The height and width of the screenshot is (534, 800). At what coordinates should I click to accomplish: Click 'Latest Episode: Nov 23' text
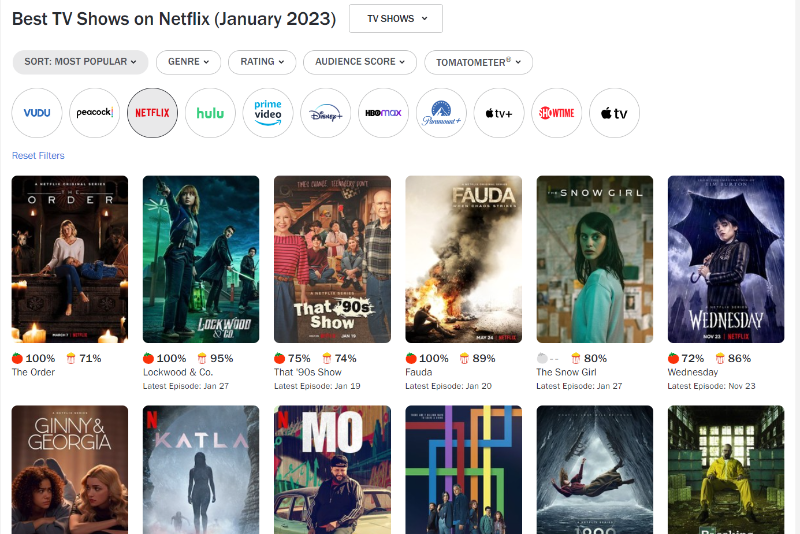(x=711, y=386)
